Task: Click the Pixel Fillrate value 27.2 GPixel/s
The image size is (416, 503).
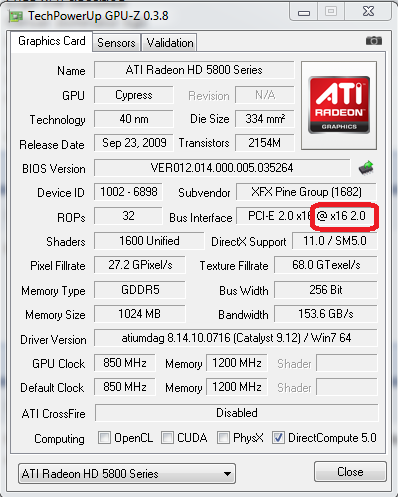Action: 140,265
